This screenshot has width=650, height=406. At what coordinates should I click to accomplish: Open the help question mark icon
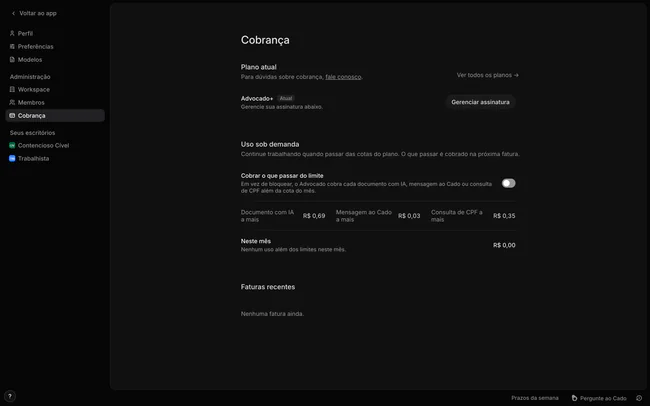10,396
